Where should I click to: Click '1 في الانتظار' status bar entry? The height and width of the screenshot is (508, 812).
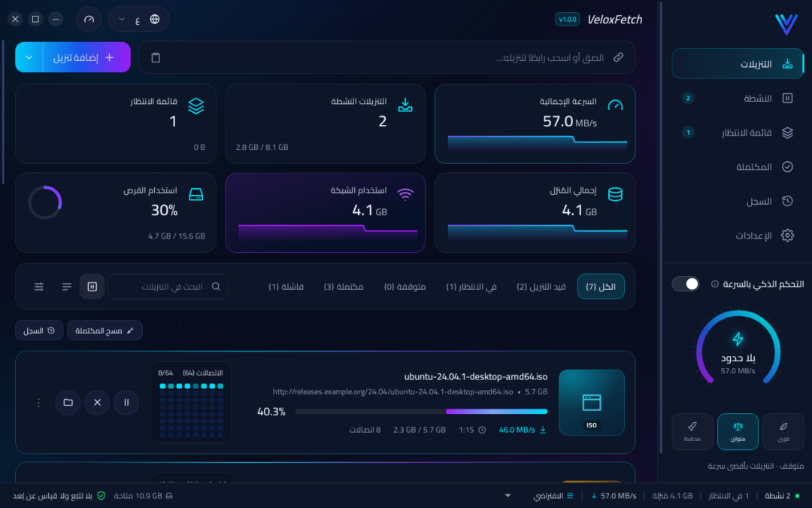tap(729, 495)
